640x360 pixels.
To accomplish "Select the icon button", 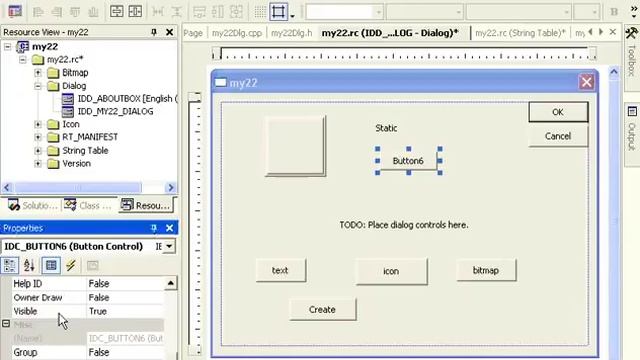I will (391, 271).
